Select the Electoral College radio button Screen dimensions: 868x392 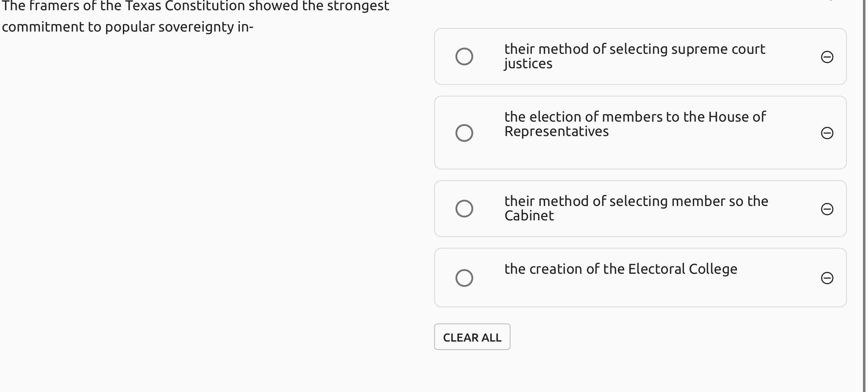point(464,278)
